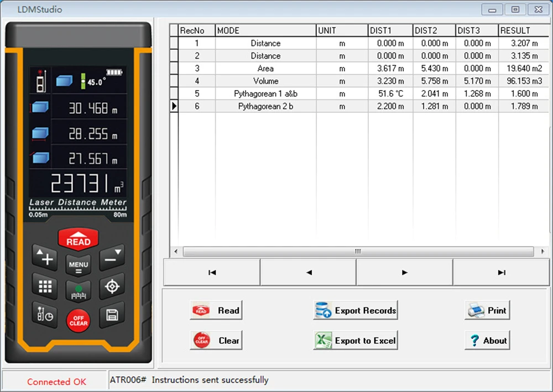Click the 23731 m3 volume result on device

[x=87, y=183]
